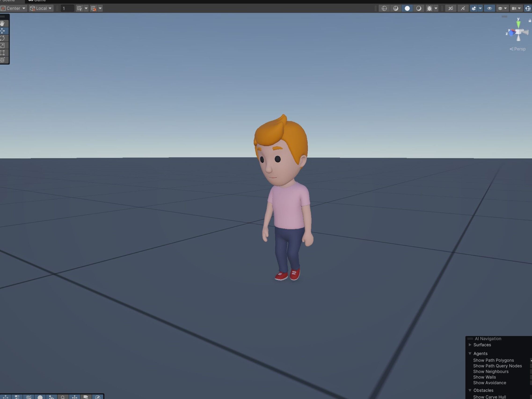Image resolution: width=532 pixels, height=399 pixels.
Task: Open the Local handle rotation dropdown
Action: [41, 8]
